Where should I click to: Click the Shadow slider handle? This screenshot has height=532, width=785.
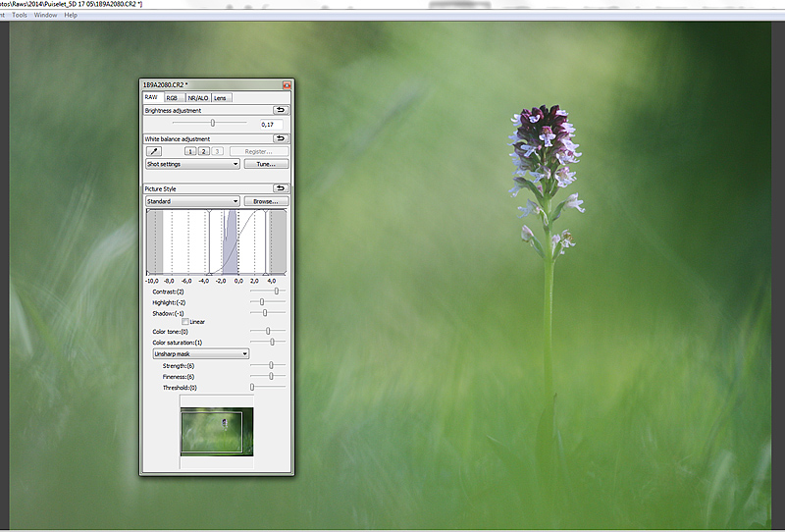click(265, 313)
